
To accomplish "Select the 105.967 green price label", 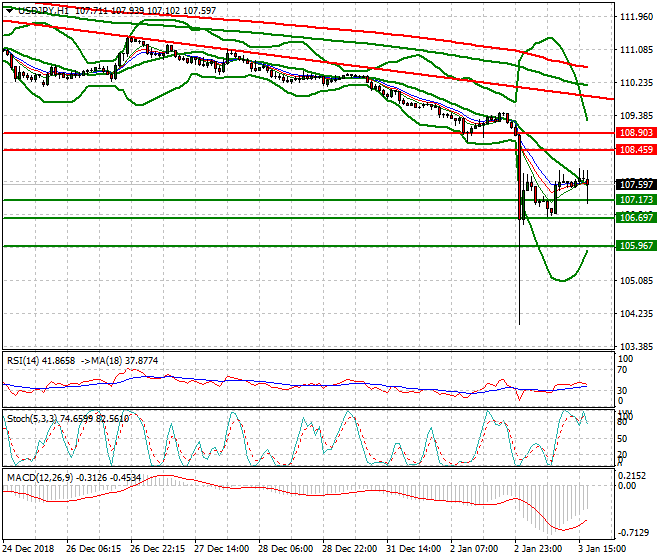I will (x=636, y=245).
